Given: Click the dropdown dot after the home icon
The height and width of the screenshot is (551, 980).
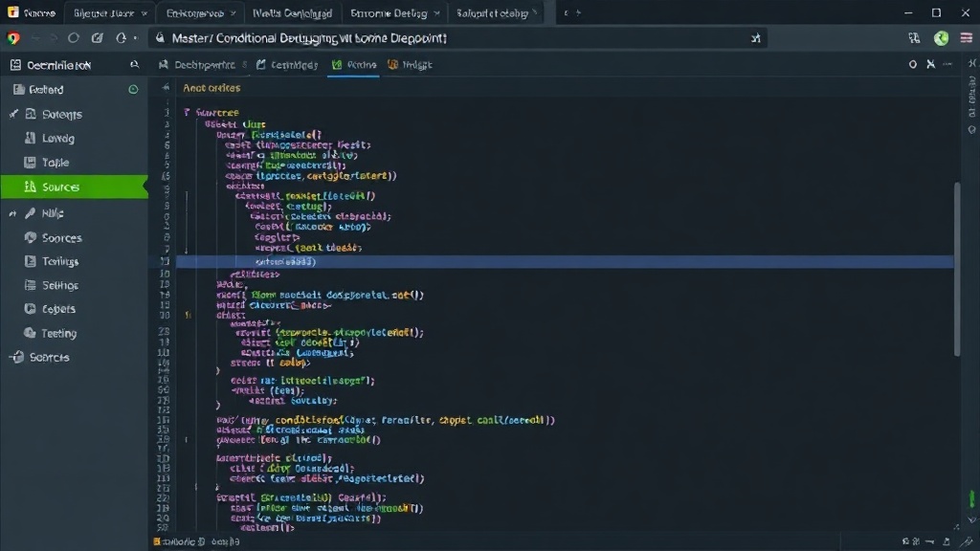Looking at the screenshot, I should pos(135,38).
